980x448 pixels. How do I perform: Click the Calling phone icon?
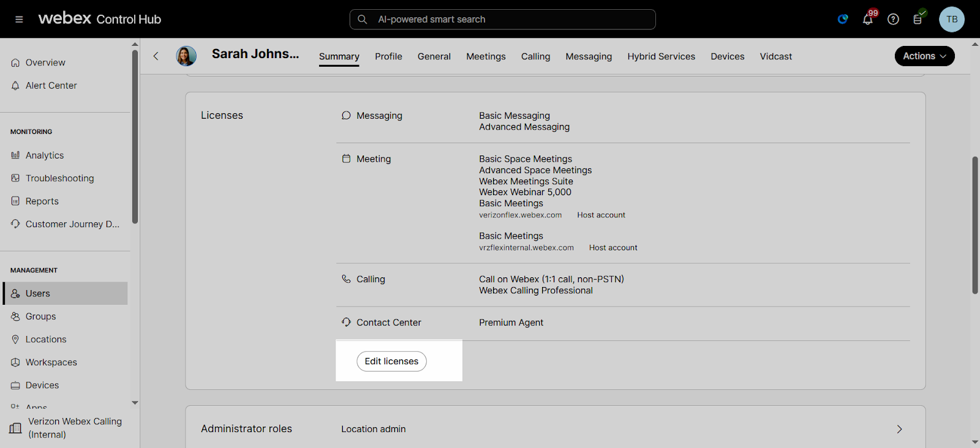click(346, 279)
